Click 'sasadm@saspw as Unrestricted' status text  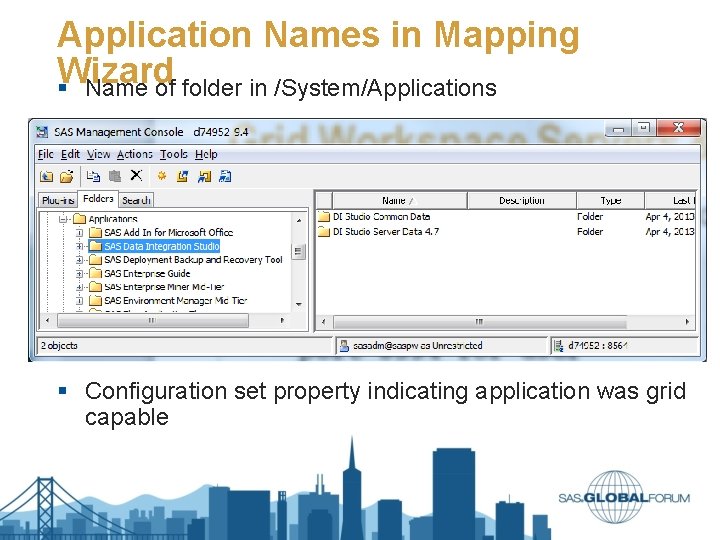tap(417, 346)
